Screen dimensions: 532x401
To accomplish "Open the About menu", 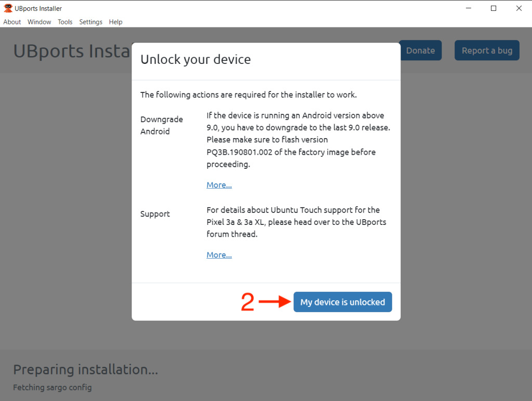I will click(12, 22).
